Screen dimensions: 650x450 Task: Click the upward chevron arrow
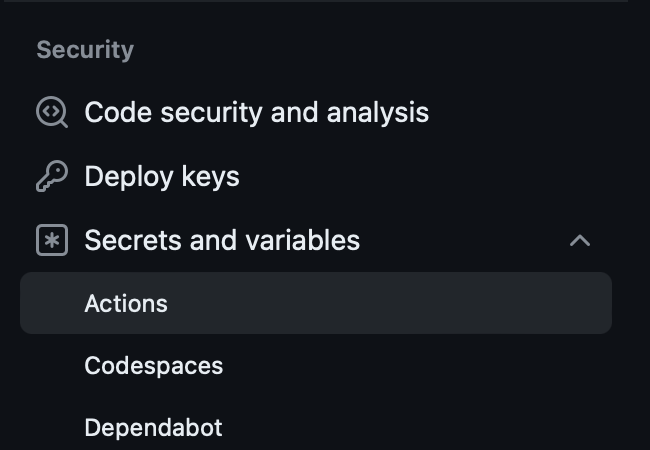[580, 240]
